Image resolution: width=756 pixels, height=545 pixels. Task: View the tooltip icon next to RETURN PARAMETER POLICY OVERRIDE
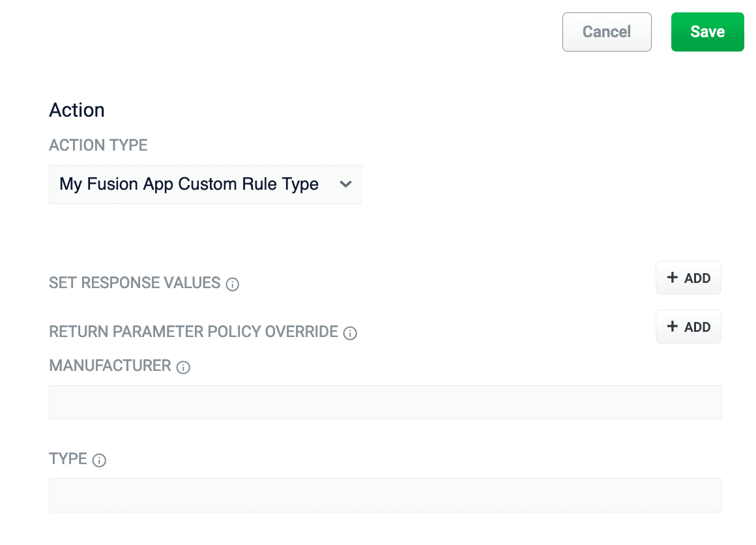pos(350,333)
